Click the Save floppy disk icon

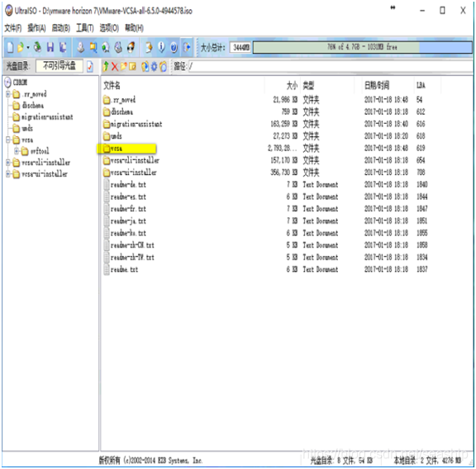pyautogui.click(x=50, y=47)
